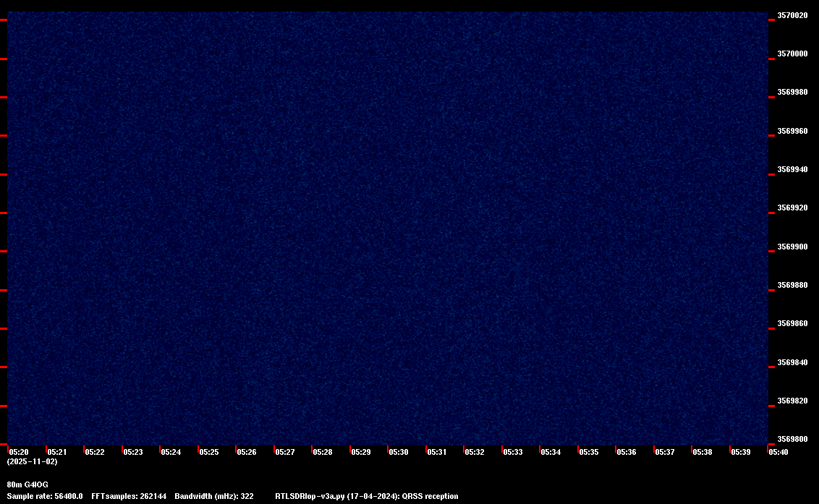Click the 05:38 time axis label
The image size is (819, 504).
[x=702, y=452]
